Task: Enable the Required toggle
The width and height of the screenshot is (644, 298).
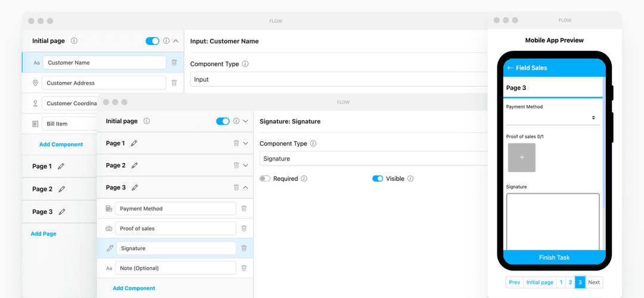Action: point(265,179)
